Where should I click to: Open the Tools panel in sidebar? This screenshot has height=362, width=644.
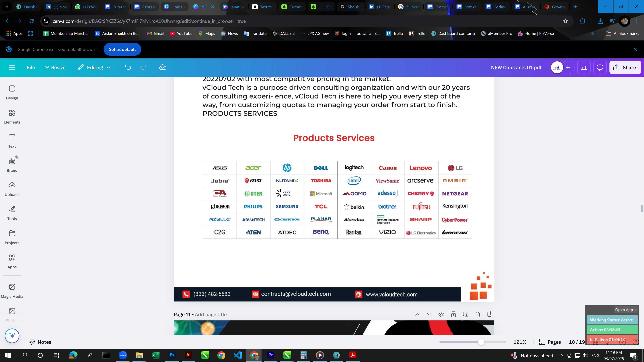[x=12, y=213]
